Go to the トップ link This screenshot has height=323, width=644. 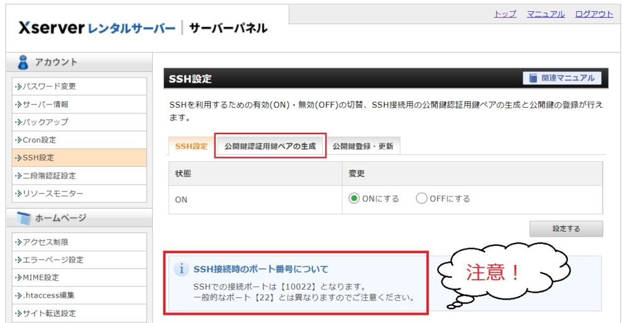pyautogui.click(x=505, y=14)
